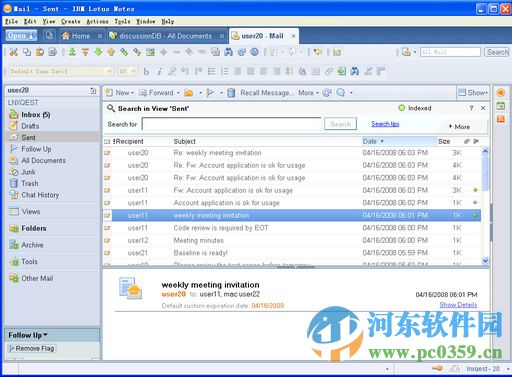Click the binoculars Find icon in top toolbar
Image resolution: width=512 pixels, height=377 pixels.
(x=228, y=52)
